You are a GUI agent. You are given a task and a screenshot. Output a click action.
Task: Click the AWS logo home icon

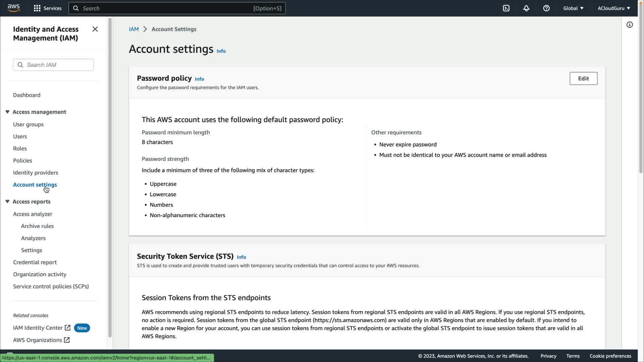click(x=14, y=8)
